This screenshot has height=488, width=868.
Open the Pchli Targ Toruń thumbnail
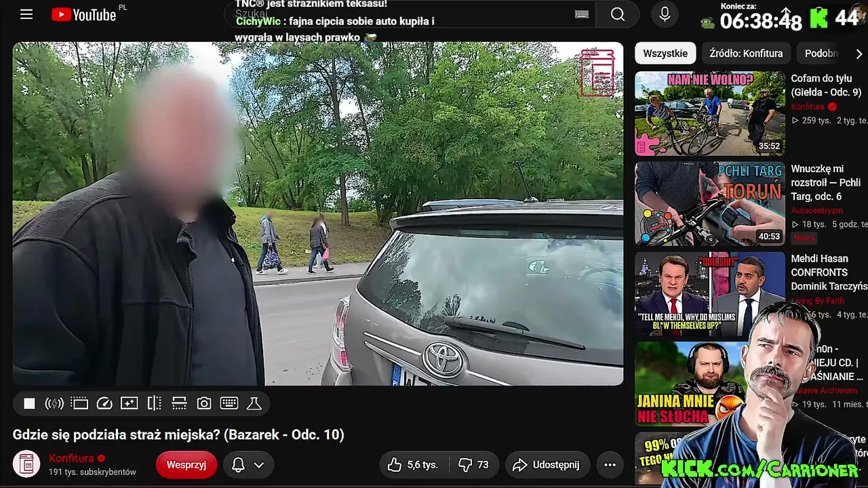click(710, 203)
